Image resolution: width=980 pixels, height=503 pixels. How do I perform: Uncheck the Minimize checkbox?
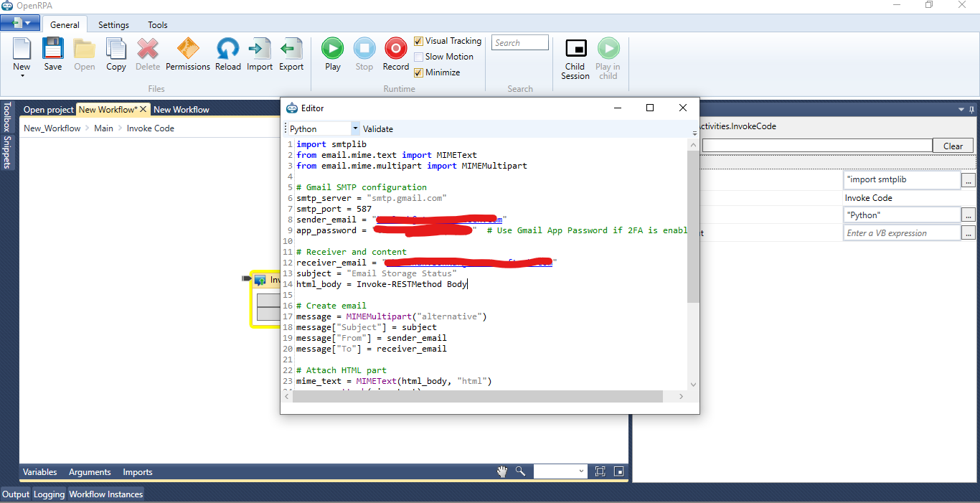coord(419,72)
